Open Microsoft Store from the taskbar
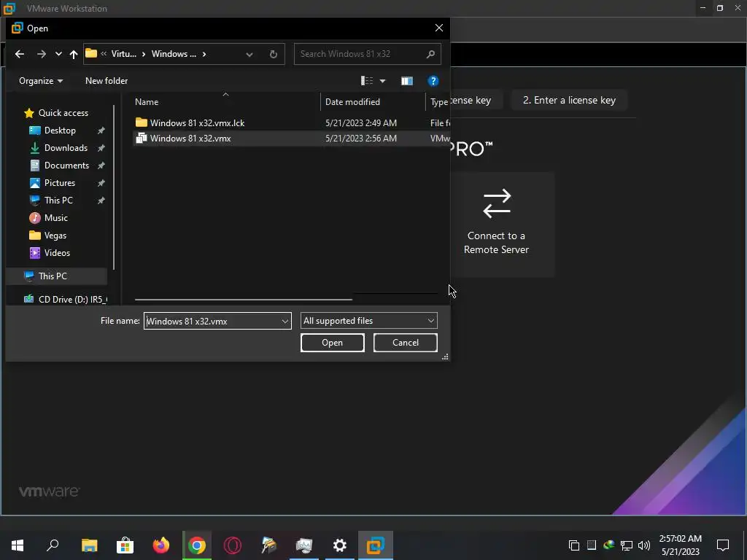The height and width of the screenshot is (560, 747). 125,545
